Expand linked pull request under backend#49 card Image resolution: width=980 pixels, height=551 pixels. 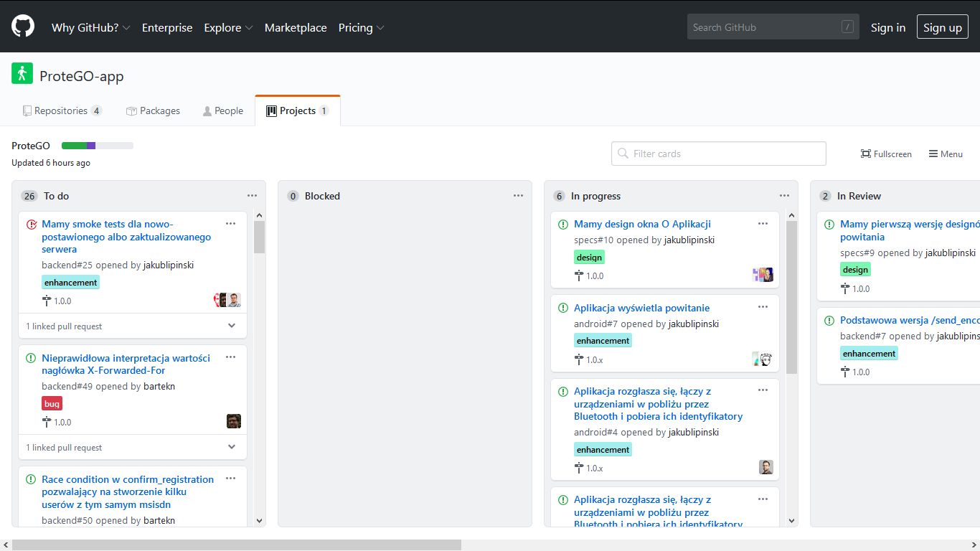(232, 447)
